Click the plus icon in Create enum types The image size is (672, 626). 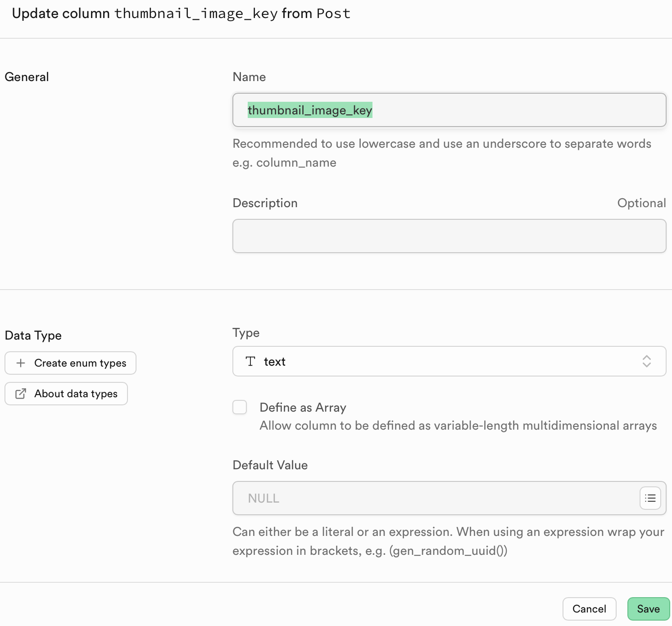click(x=21, y=363)
